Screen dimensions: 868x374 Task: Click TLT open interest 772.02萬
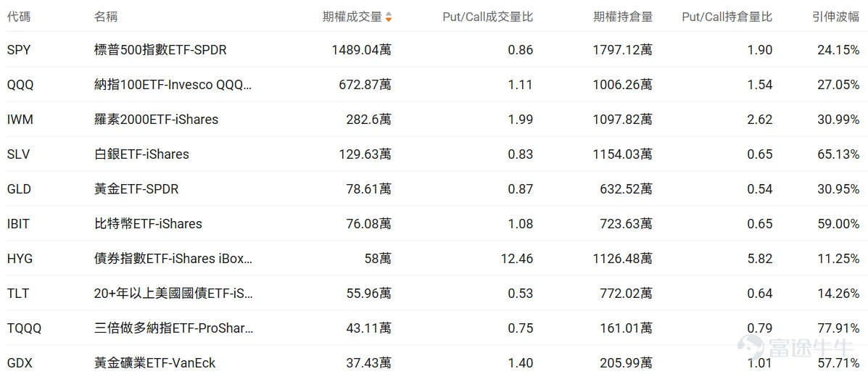coord(627,294)
